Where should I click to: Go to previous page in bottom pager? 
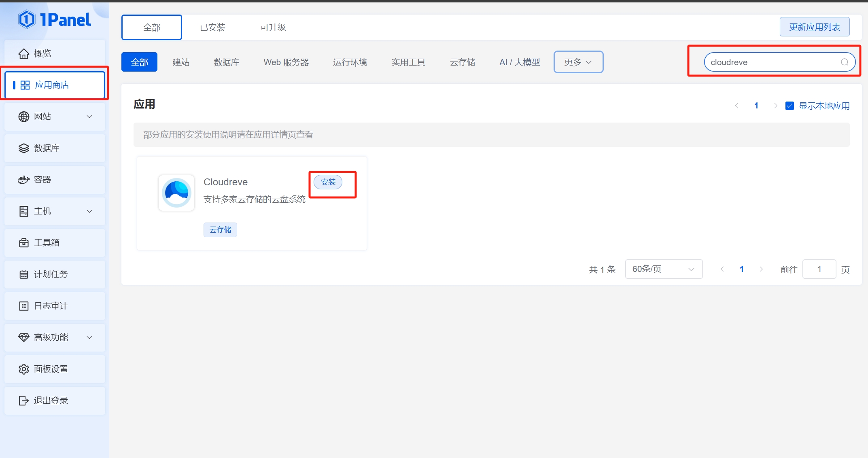tap(722, 269)
